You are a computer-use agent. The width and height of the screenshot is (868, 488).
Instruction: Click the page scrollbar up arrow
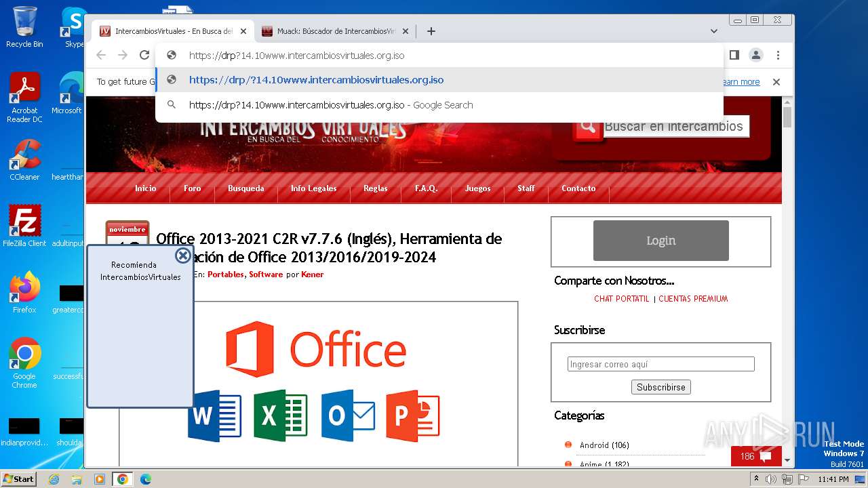pos(787,101)
